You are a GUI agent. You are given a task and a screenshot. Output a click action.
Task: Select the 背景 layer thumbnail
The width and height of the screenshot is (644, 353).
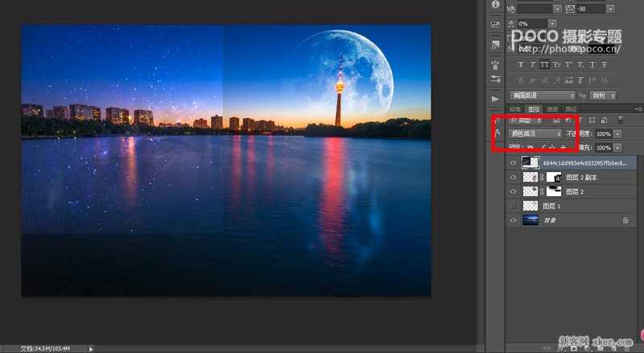(530, 220)
